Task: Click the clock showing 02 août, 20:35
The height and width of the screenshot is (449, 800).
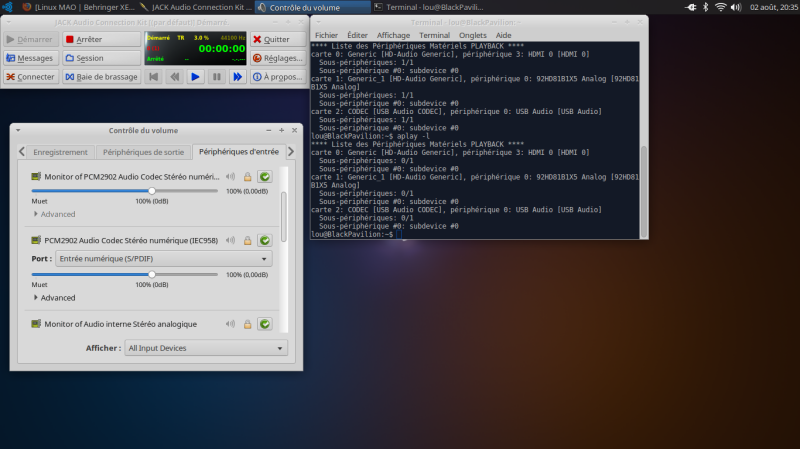Action: tap(773, 7)
